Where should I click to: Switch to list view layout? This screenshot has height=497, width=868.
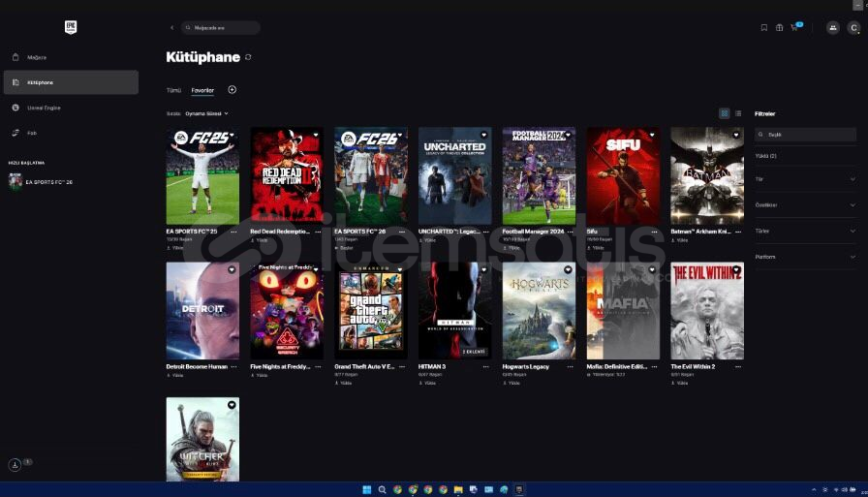coord(738,113)
